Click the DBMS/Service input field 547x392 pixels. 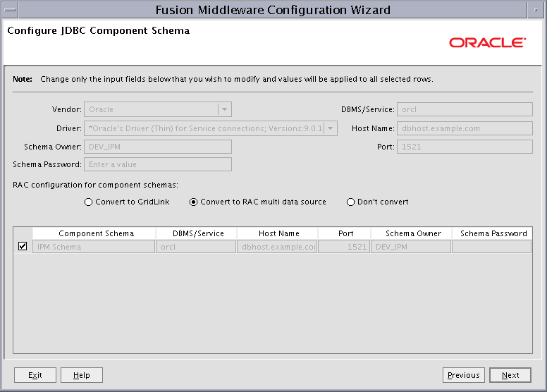[x=465, y=109]
